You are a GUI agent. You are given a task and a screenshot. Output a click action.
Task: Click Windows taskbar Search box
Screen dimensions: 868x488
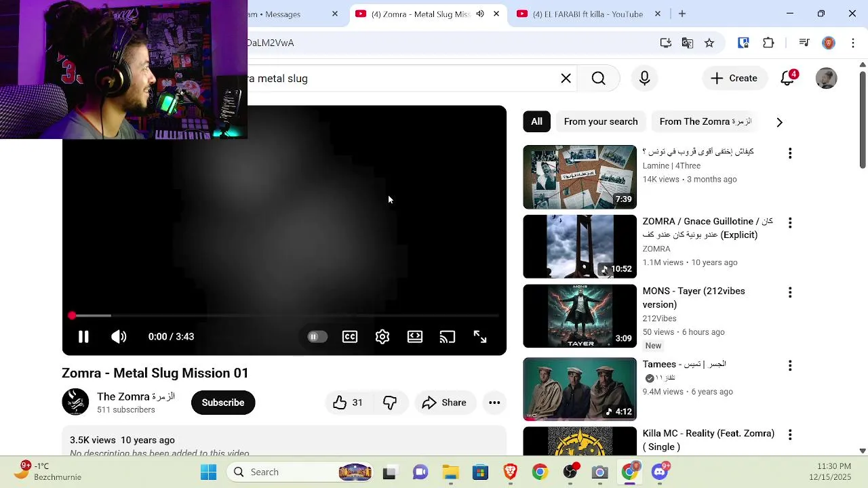[x=302, y=472]
